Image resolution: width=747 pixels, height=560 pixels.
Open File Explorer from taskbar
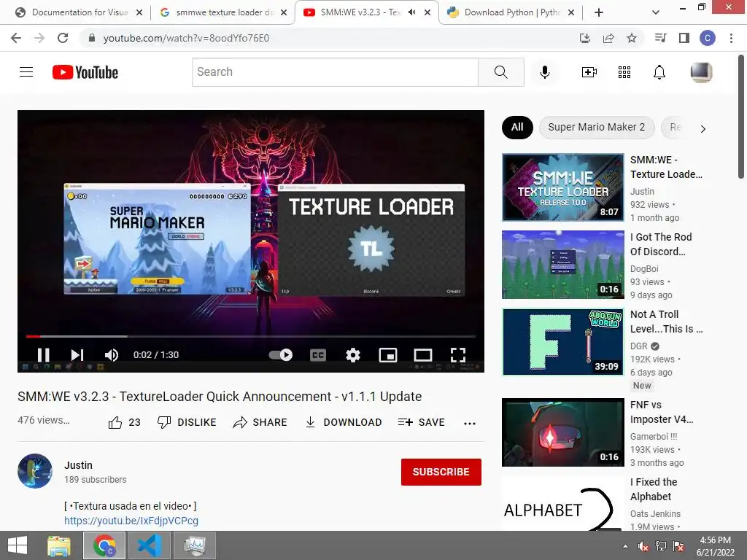(58, 545)
